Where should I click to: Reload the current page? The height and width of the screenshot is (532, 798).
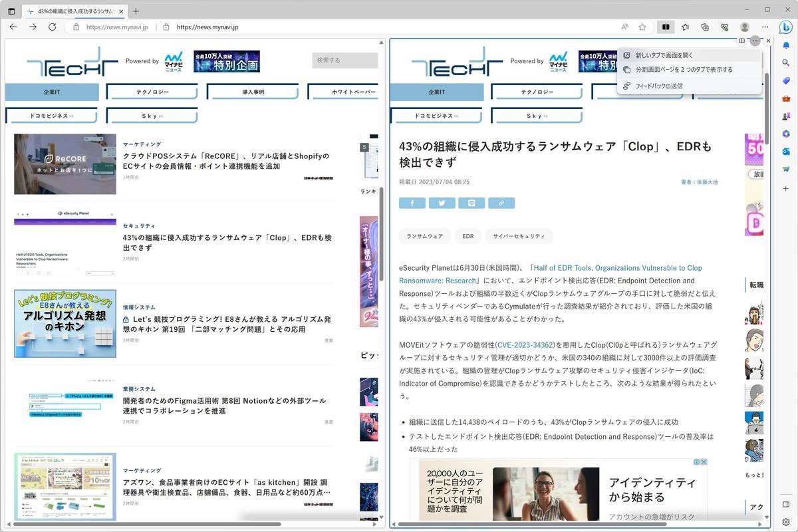[53, 27]
